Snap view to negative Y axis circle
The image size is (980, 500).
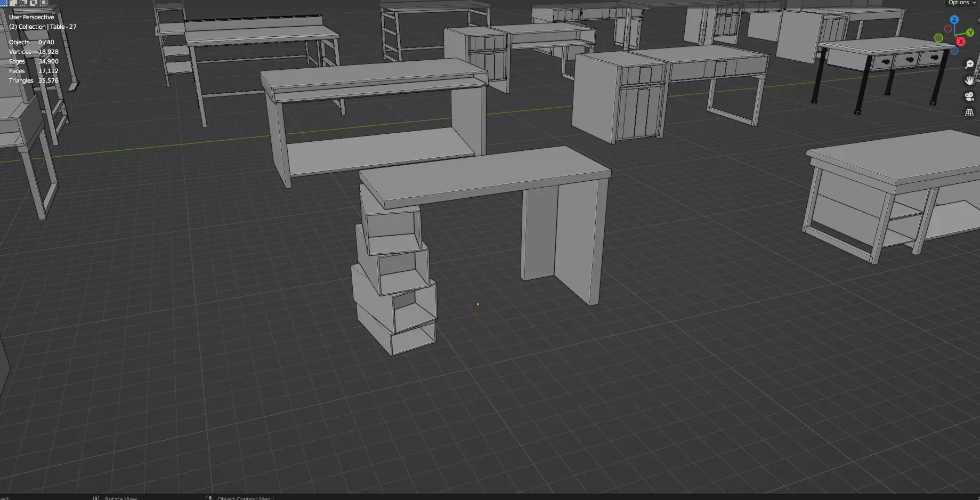pyautogui.click(x=938, y=38)
